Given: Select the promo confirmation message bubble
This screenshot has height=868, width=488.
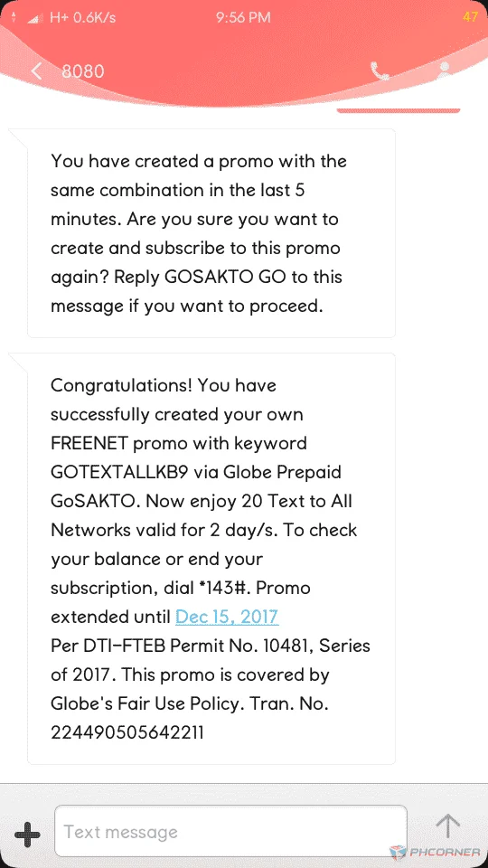Looking at the screenshot, I should point(211,233).
